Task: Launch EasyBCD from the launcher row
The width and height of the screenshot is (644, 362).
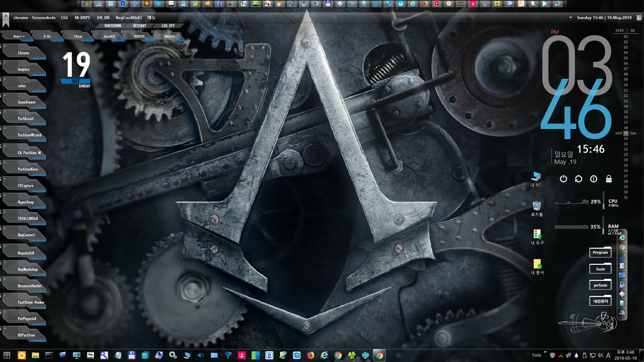Action: click(109, 36)
